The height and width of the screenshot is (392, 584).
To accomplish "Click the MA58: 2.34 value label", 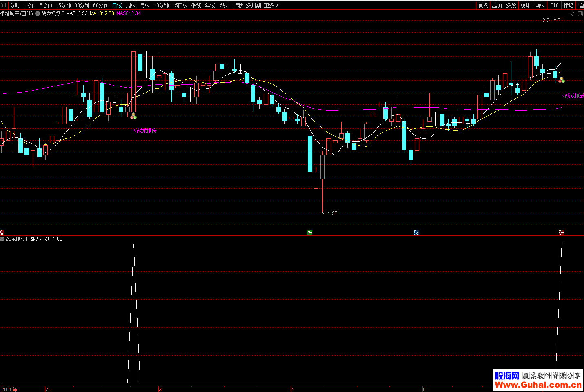I will 129,13.
